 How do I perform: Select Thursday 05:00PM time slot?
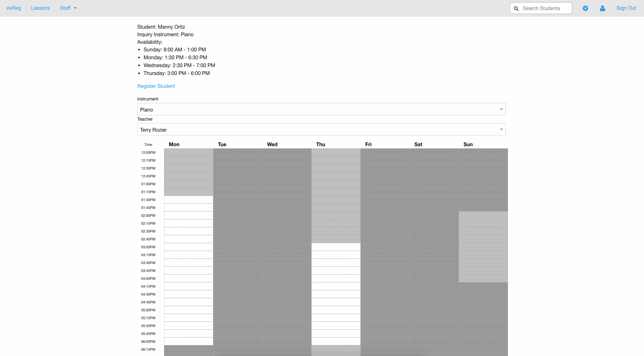[x=336, y=310]
